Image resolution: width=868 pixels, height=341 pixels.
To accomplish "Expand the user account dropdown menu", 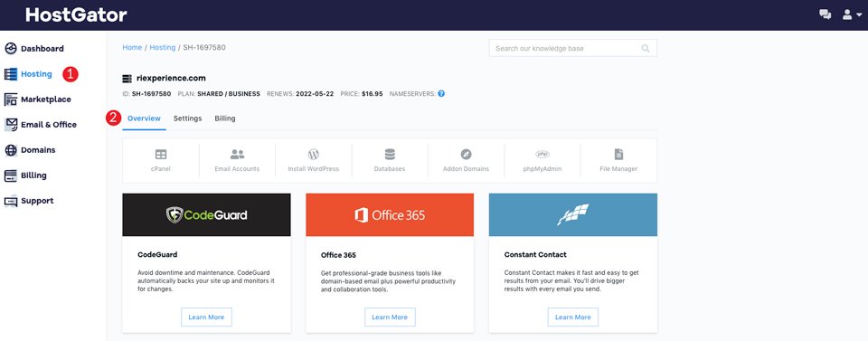I will 852,15.
